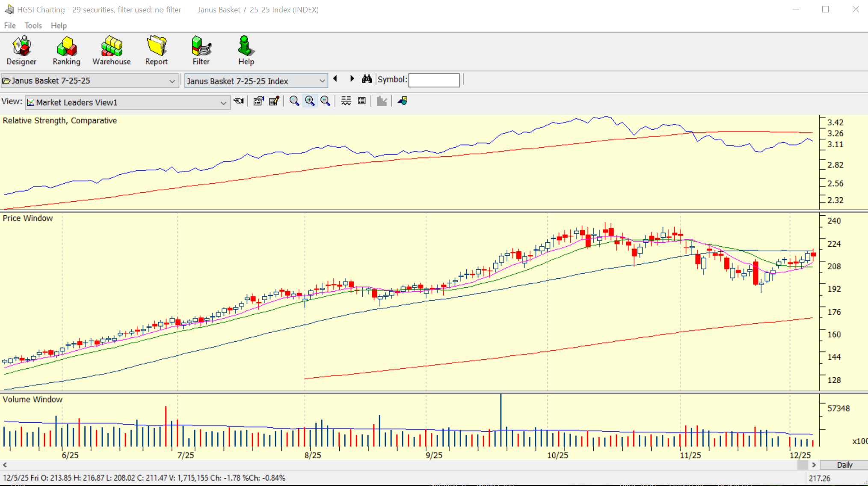Screen dimensions: 868x486
Task: Open the Janus Basket 7-25-25 Index security dropdown
Action: (x=322, y=81)
